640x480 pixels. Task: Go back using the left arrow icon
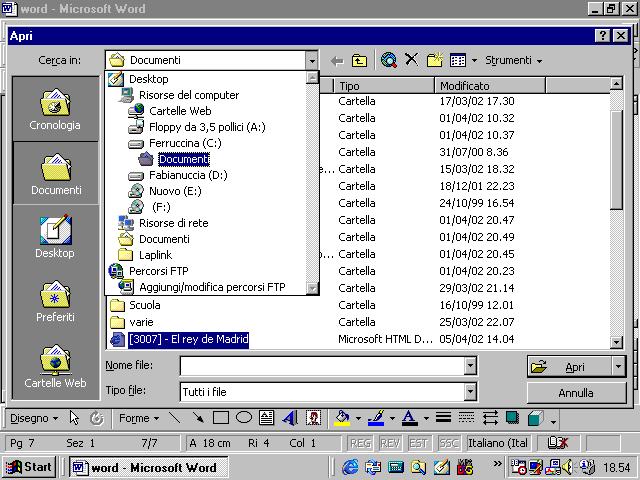point(337,61)
